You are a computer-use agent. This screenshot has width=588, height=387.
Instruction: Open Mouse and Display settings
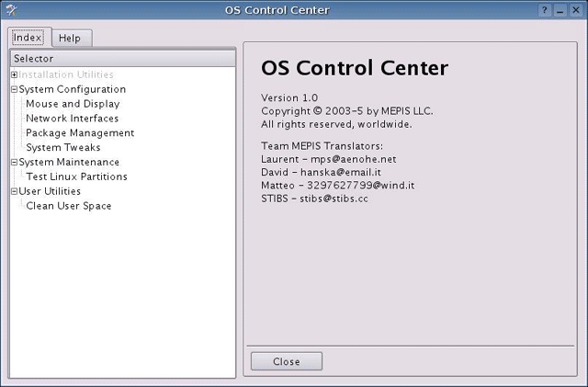point(73,104)
